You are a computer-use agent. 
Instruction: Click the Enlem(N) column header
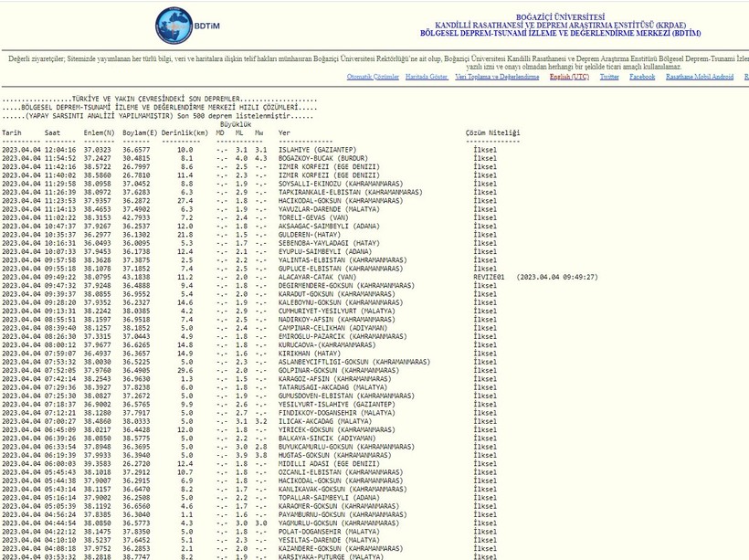pos(99,132)
